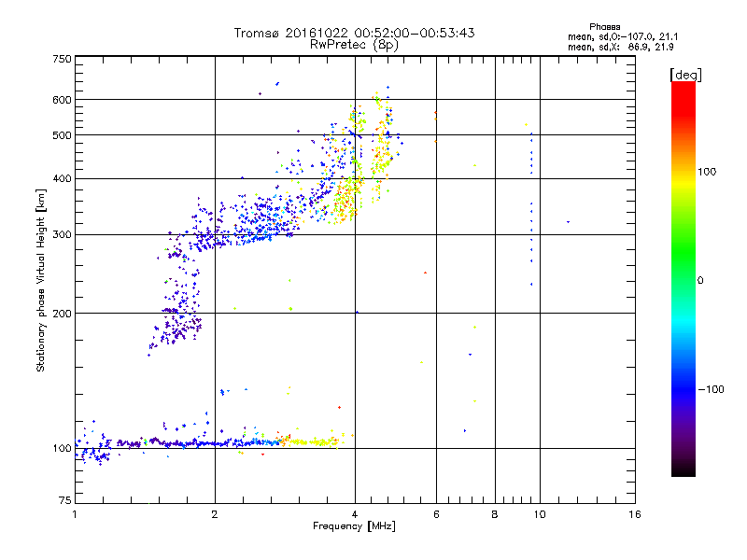Click the rainbow phase colorbar

[684, 278]
